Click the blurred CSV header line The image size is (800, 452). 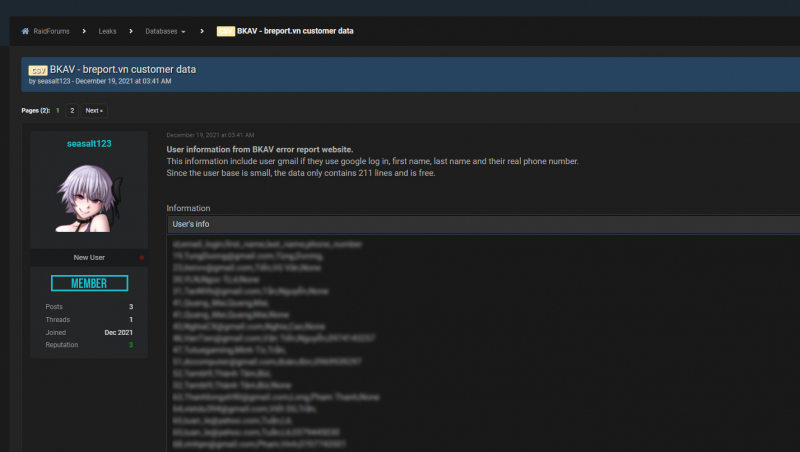[267, 244]
